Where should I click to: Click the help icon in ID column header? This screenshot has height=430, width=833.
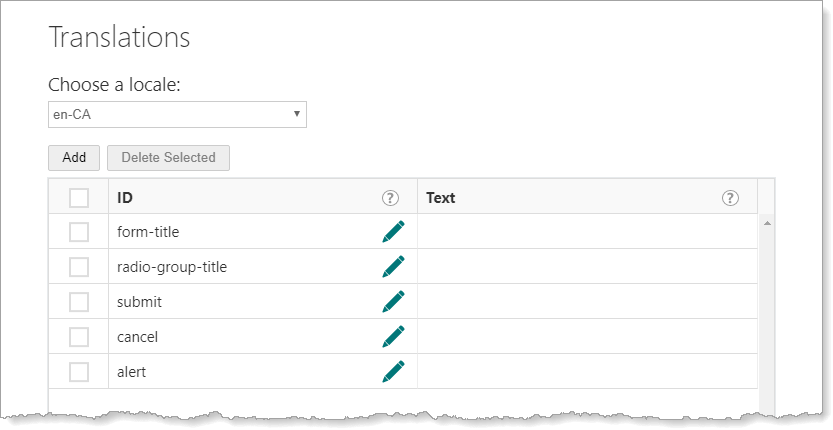390,198
